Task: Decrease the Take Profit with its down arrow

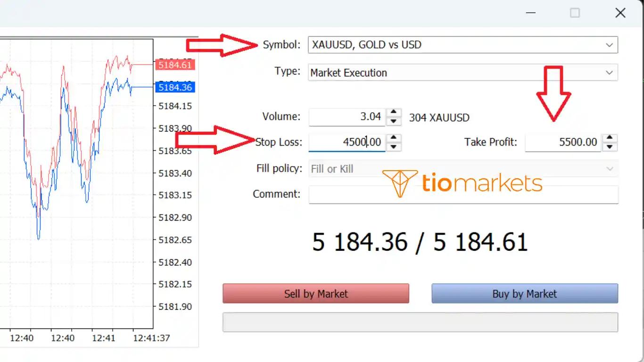Action: pyautogui.click(x=610, y=147)
